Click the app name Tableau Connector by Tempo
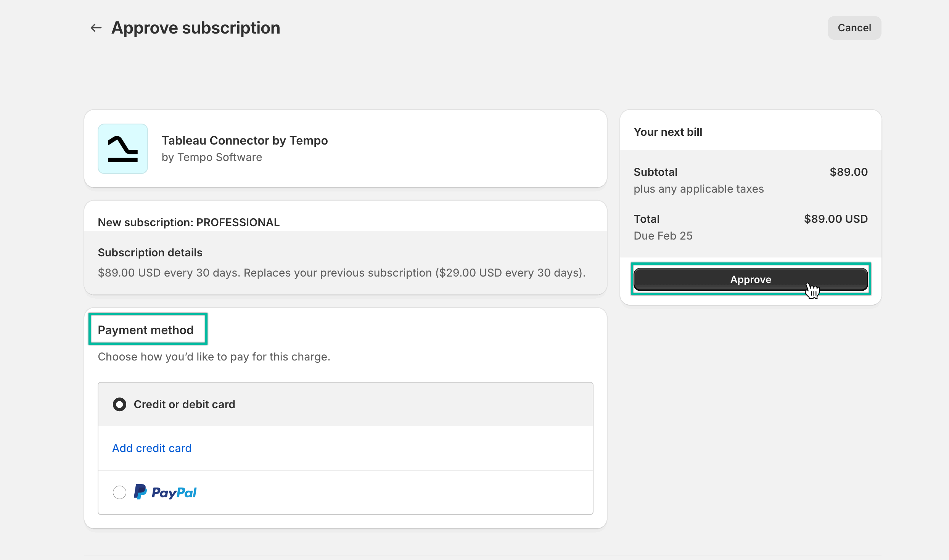Viewport: 949px width, 560px height. [x=245, y=140]
